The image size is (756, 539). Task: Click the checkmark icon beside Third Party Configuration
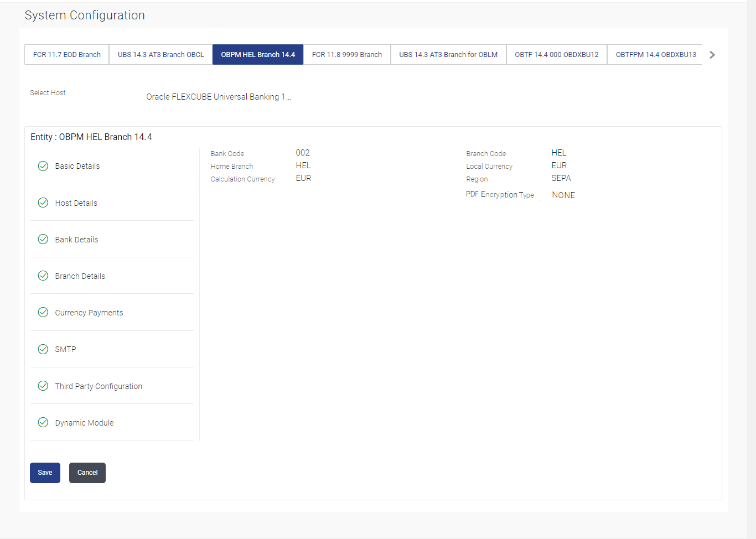[43, 386]
